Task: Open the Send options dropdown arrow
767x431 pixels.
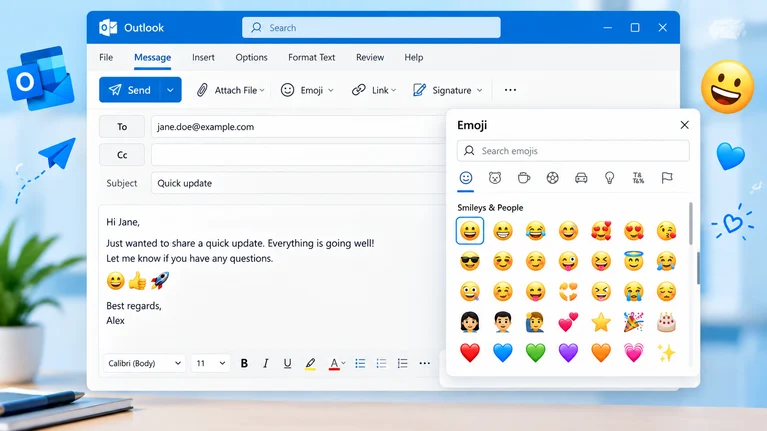Action: pyautogui.click(x=170, y=90)
